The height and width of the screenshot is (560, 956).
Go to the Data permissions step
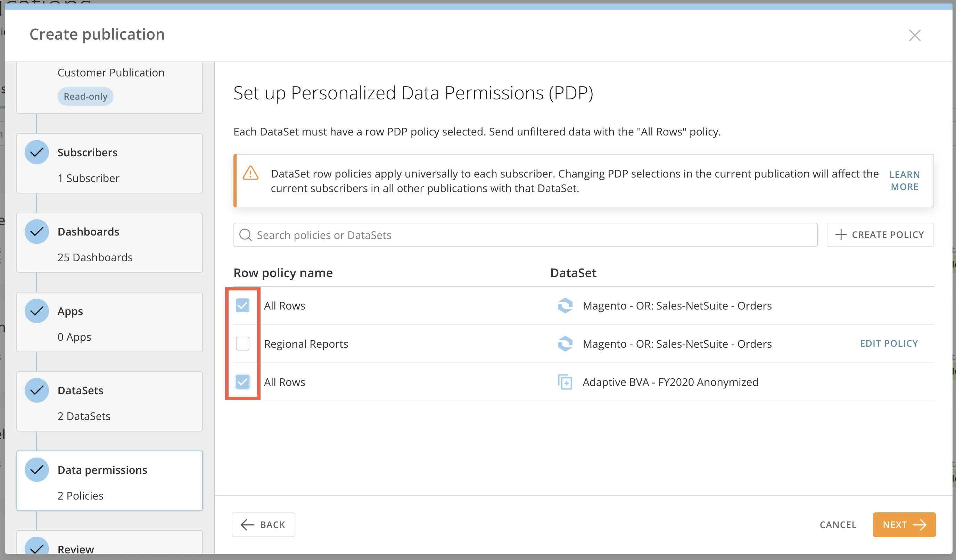click(109, 481)
